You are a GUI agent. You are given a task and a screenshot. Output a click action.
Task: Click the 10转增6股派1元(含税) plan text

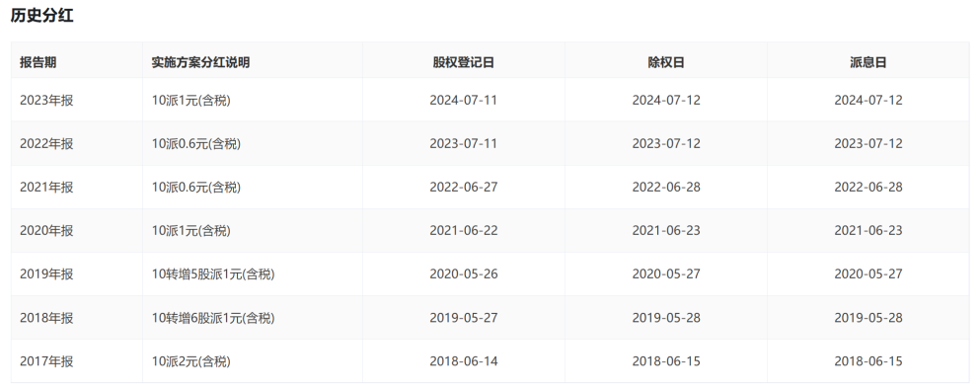coord(213,318)
